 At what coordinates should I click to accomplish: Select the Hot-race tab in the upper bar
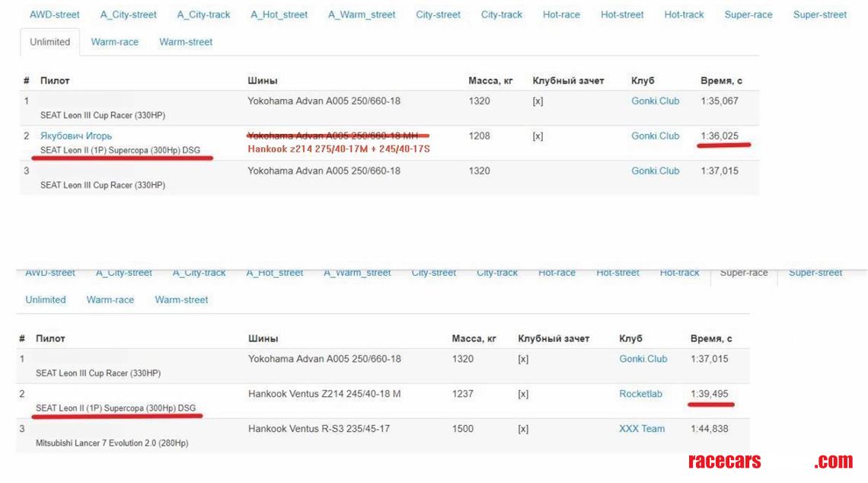point(561,14)
